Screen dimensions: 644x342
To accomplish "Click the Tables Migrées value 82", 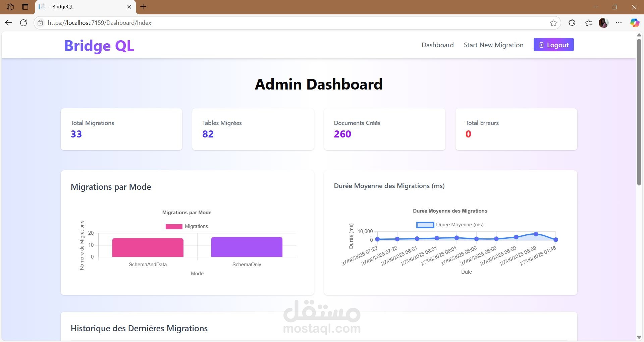I will click(208, 134).
